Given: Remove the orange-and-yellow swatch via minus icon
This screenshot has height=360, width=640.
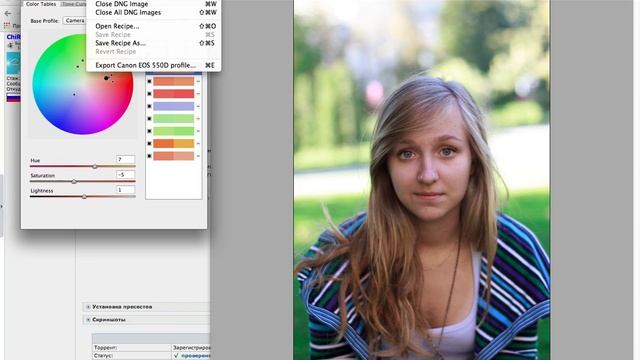Looking at the screenshot, I should (x=198, y=144).
